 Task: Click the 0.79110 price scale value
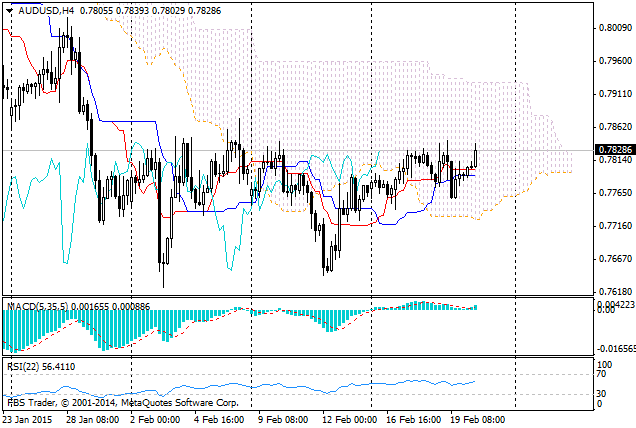point(615,94)
